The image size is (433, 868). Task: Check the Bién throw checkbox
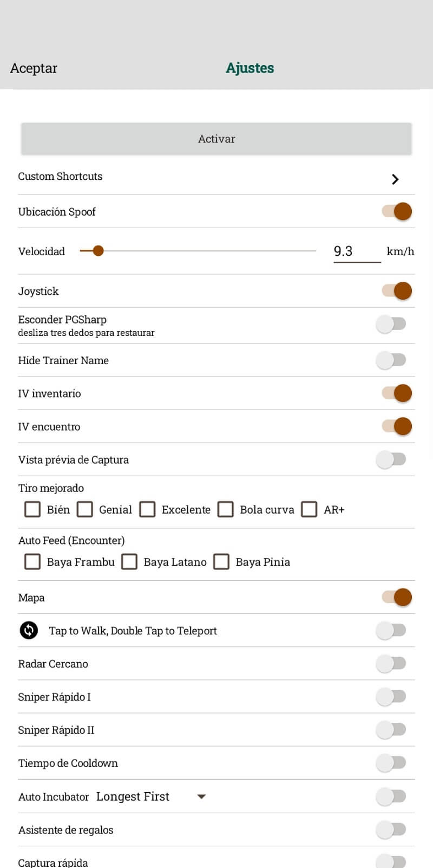[32, 509]
